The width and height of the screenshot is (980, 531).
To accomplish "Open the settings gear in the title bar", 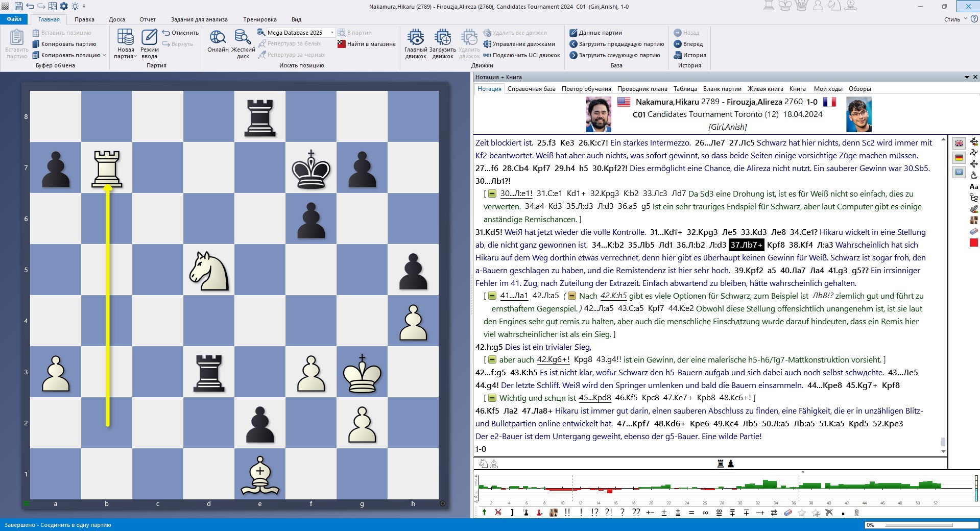I will 63,7.
